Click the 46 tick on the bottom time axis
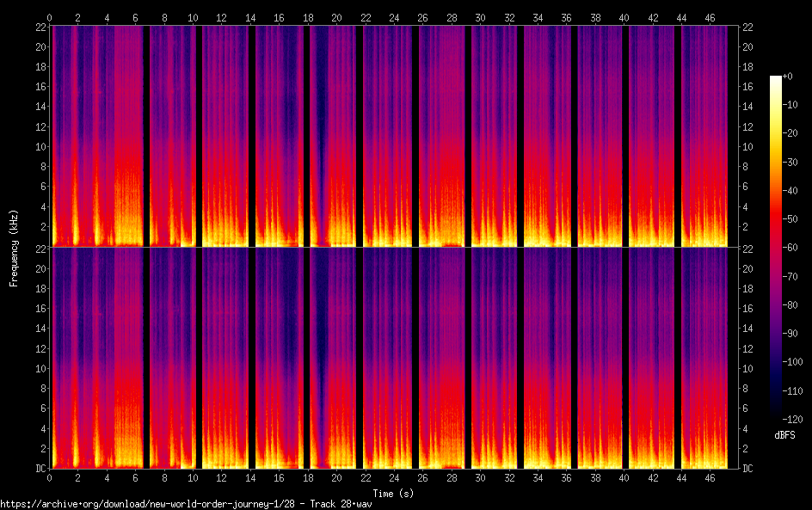Screen dimensions: 812x510 pyautogui.click(x=710, y=476)
